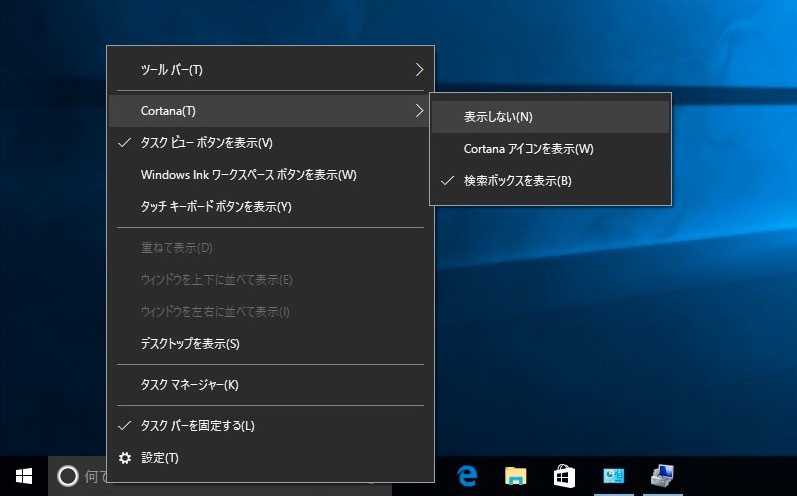Click the rightmost computer taskbar icon

tap(661, 476)
